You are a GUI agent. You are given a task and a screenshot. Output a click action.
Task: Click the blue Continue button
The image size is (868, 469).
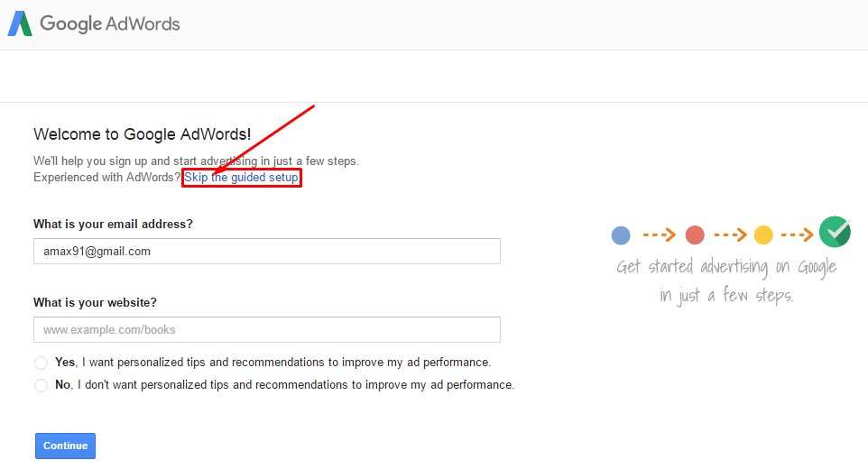click(65, 446)
